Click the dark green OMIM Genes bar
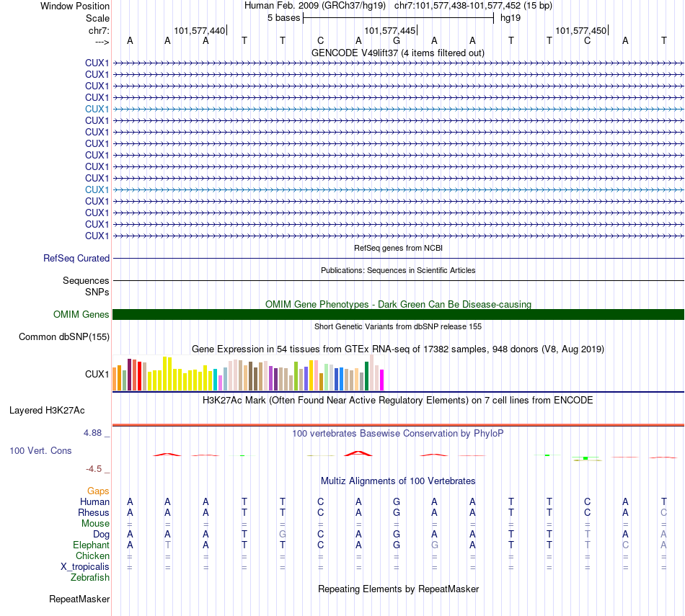This screenshot has height=616, width=685. tap(398, 314)
